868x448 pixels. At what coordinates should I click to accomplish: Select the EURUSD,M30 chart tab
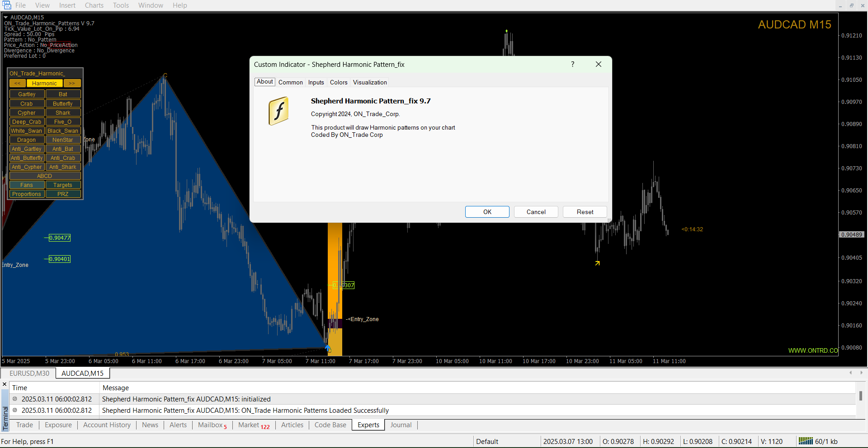[29, 373]
